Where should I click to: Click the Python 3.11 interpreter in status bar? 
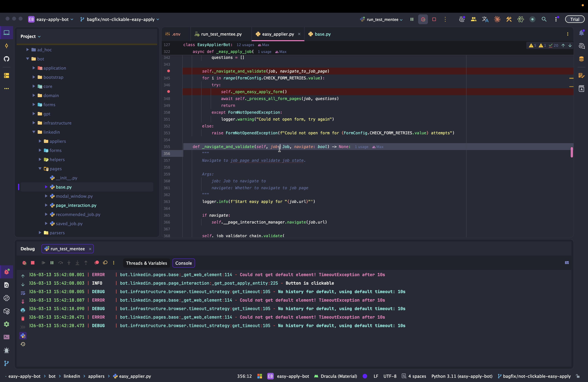(x=462, y=376)
